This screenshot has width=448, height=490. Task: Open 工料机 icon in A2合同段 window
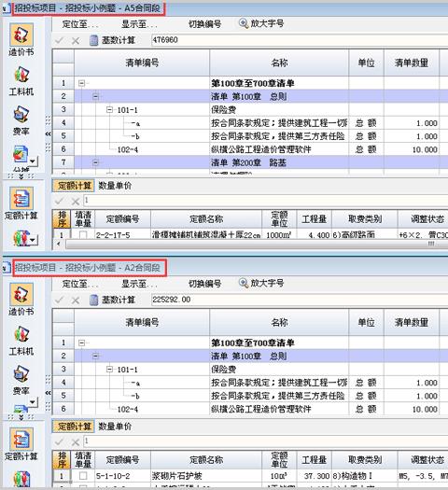pyautogui.click(x=21, y=335)
